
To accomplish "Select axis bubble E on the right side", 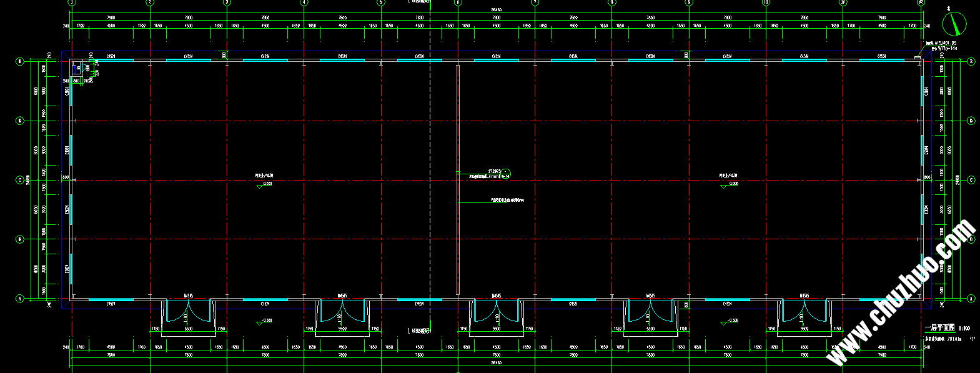I will [x=971, y=61].
